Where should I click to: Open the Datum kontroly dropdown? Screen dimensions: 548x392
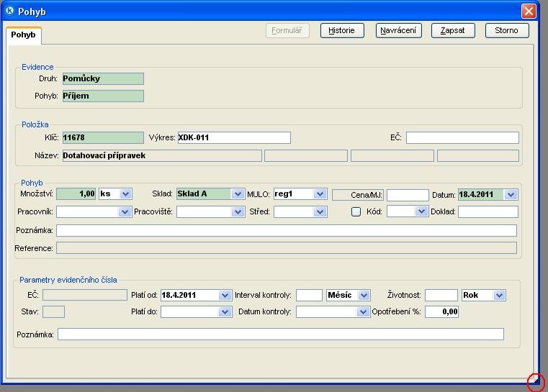tap(363, 311)
